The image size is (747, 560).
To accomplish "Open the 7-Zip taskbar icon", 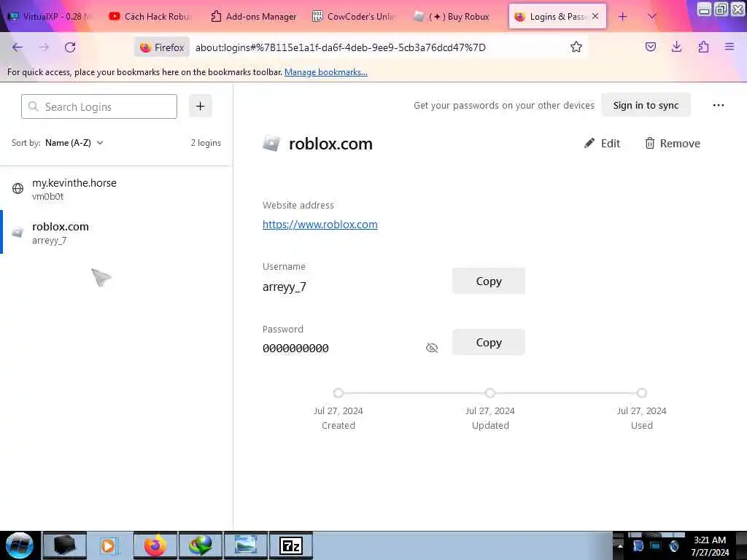I will 290,545.
